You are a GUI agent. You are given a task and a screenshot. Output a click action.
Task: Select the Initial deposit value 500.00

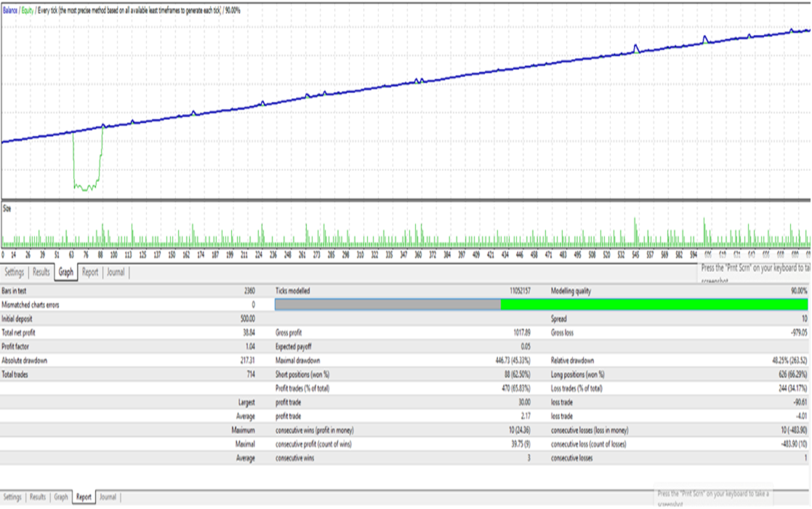click(248, 319)
